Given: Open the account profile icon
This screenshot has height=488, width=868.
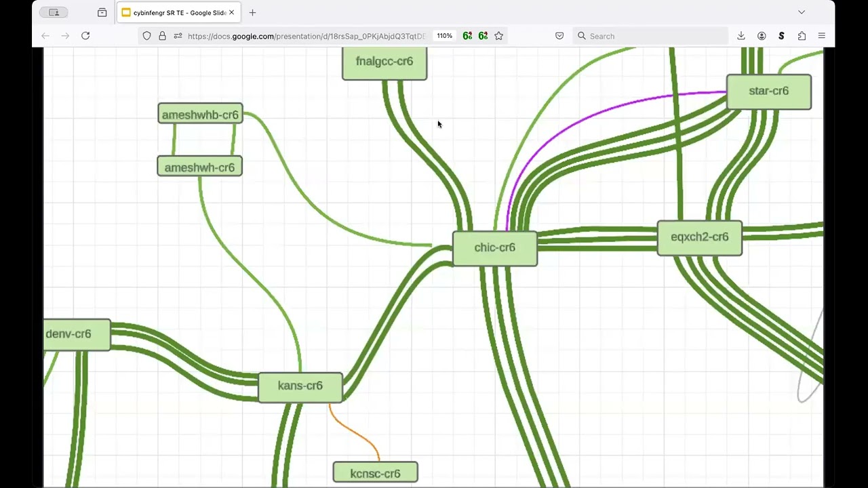Looking at the screenshot, I should (762, 36).
